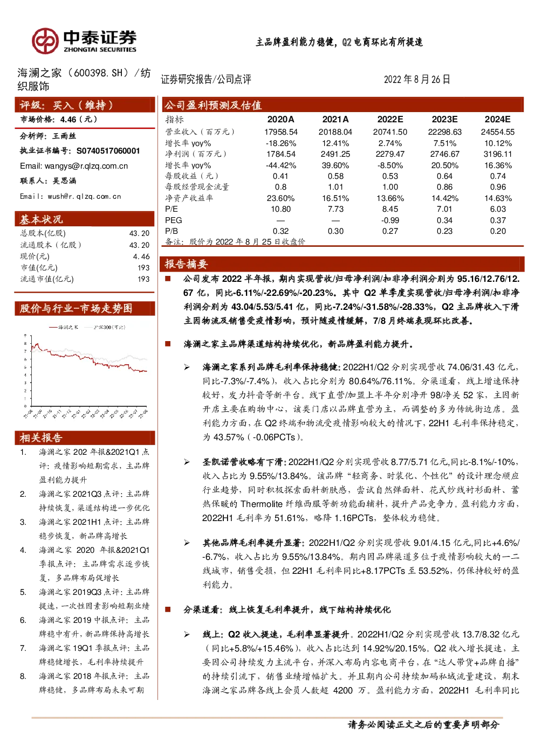535x756 pixels.
Task: Open related report 8 '海澜之家 2018 年报点评'
Action: click(94, 683)
